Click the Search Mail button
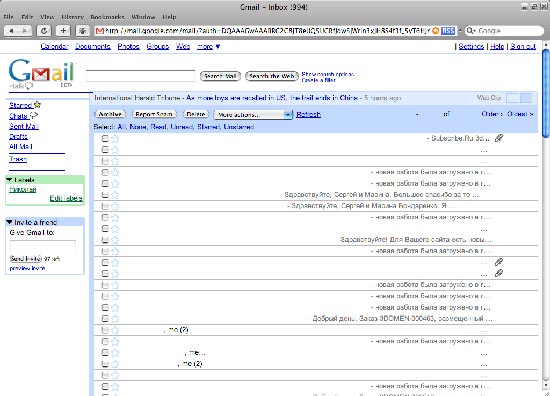Screen dimensions: 550x396 (220, 76)
